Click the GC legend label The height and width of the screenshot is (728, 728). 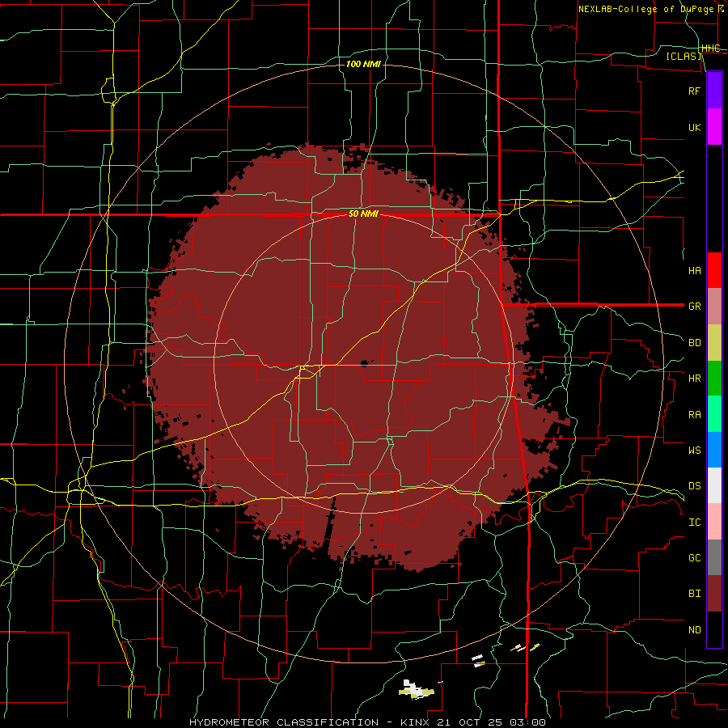coord(694,558)
